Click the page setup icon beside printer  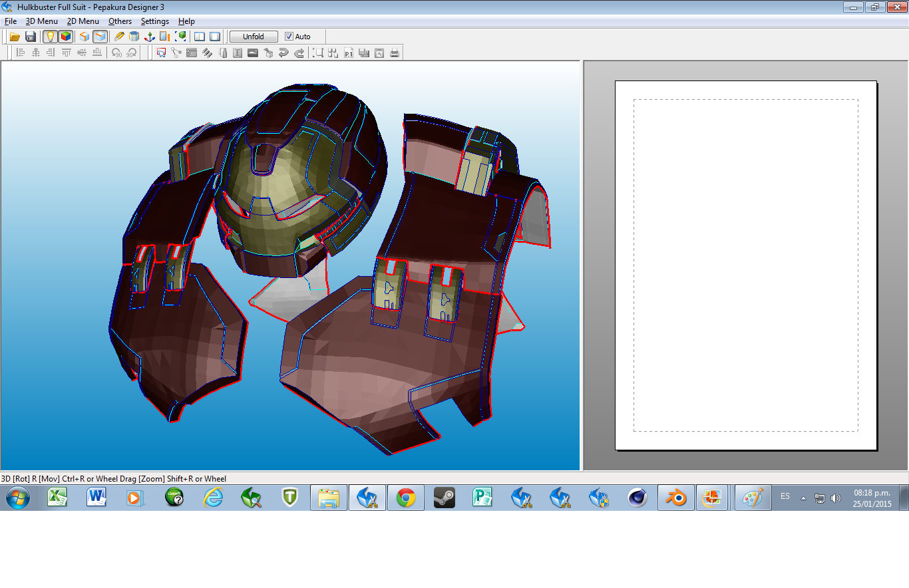pyautogui.click(x=379, y=53)
